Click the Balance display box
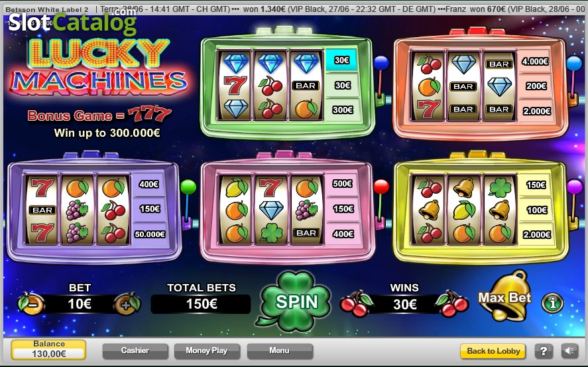The image size is (588, 367). point(48,350)
